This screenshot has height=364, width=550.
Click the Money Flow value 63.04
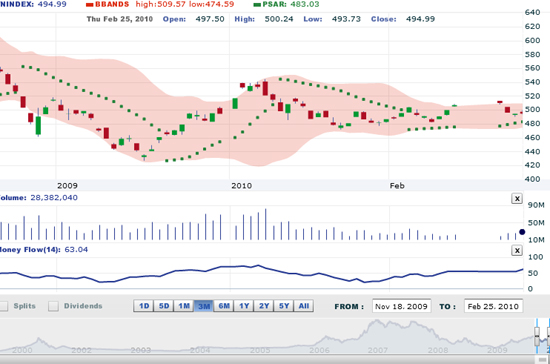pos(76,250)
